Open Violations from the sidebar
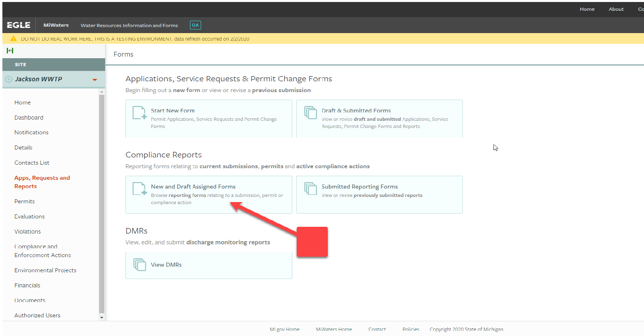 pyautogui.click(x=27, y=232)
